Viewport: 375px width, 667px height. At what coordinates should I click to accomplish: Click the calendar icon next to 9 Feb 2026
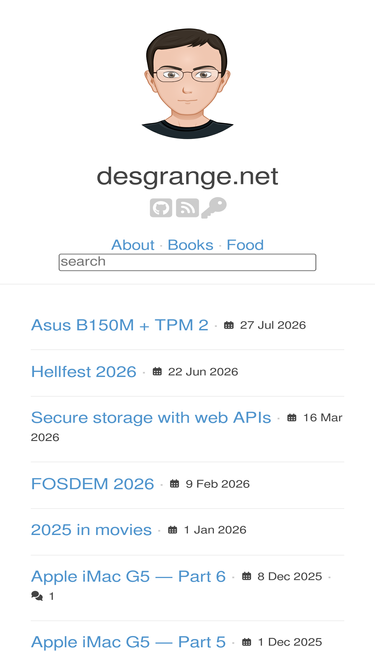[174, 484]
